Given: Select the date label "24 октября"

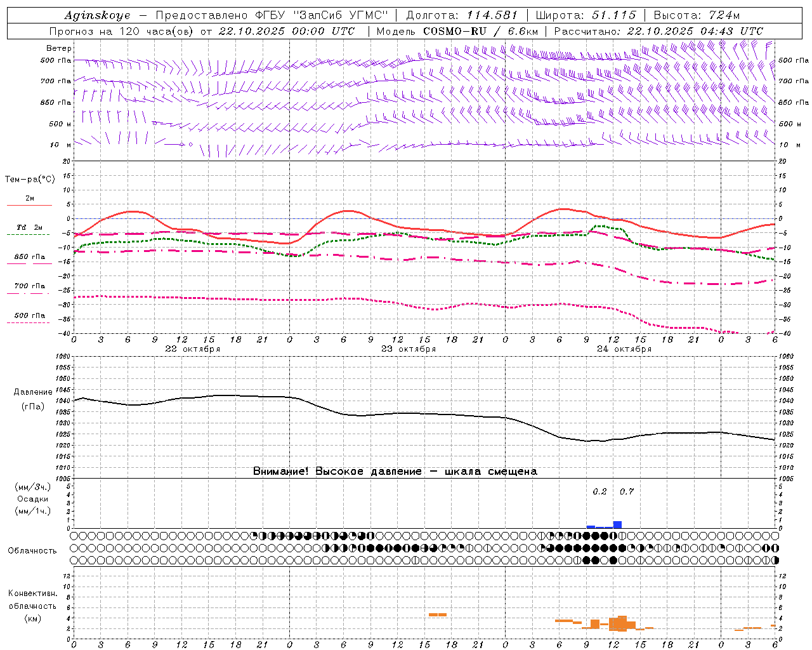Looking at the screenshot, I should (624, 348).
